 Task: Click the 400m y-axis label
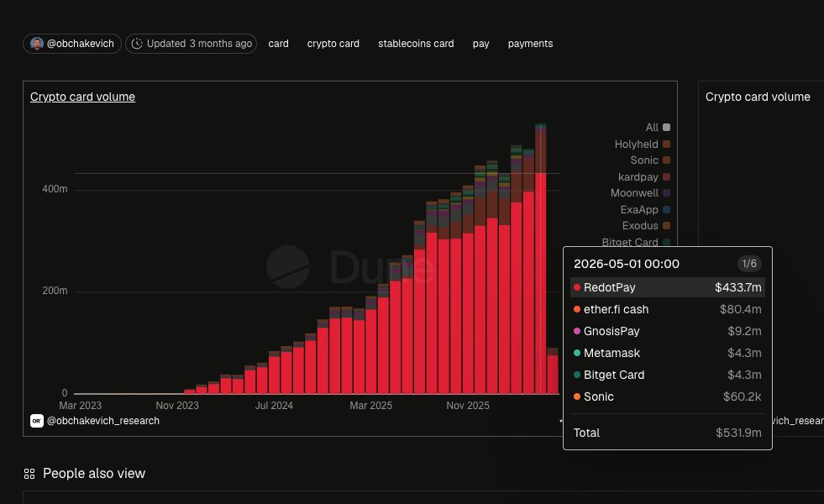point(55,189)
